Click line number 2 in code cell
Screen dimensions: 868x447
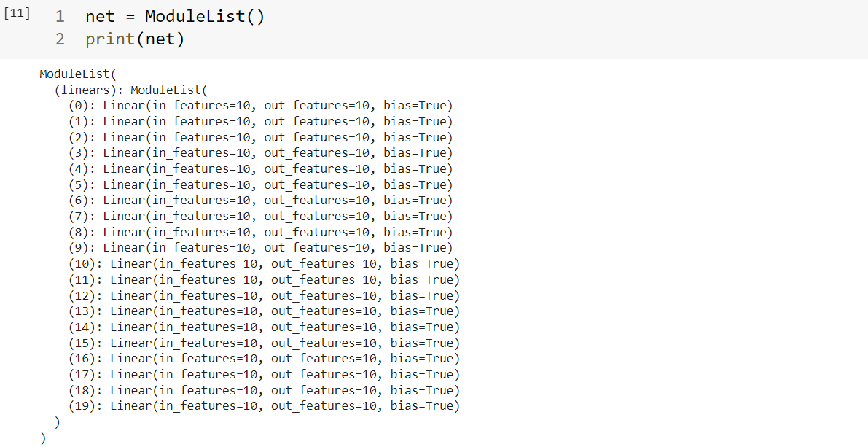coord(60,39)
